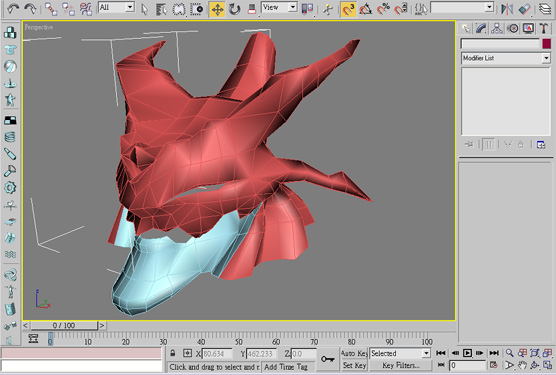Screen dimensions: 556x375
Task: Click the Align tool icon
Action: [525, 9]
